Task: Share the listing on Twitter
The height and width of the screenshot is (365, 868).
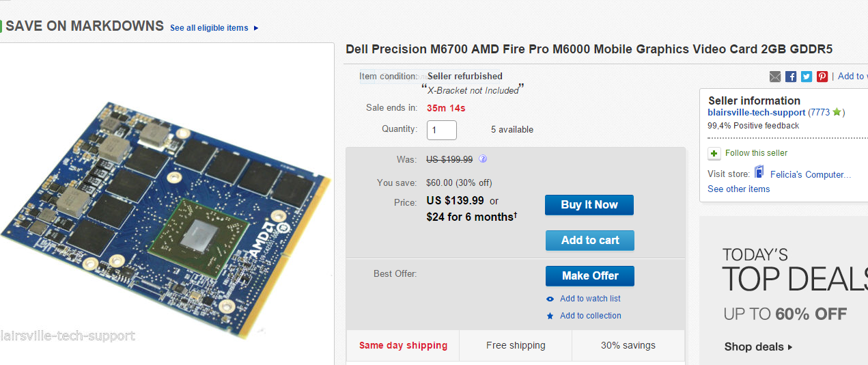Action: [807, 77]
